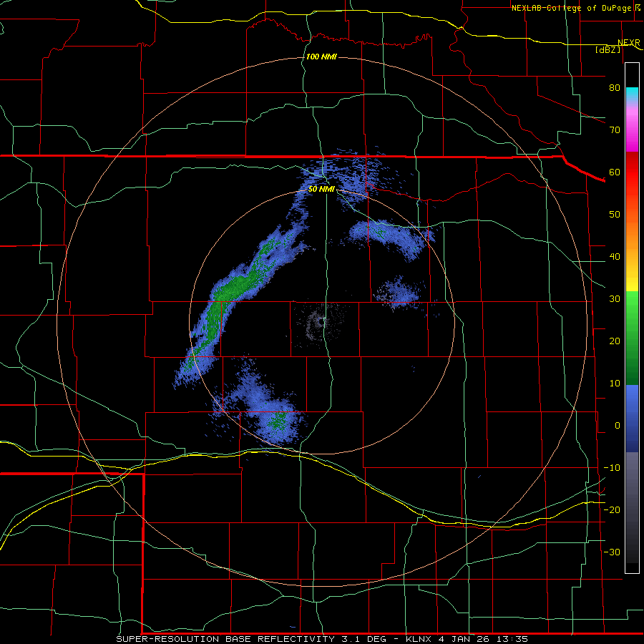Click the -30 dBZ scale value
Screen dimensions: 644x644
[612, 552]
